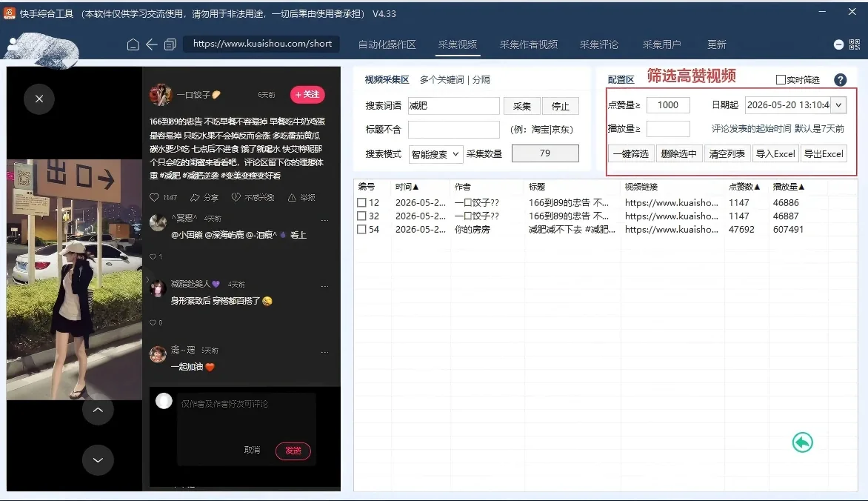Image resolution: width=868 pixels, height=501 pixels.
Task: Click the 点赞量 threshold input field
Action: (x=668, y=104)
